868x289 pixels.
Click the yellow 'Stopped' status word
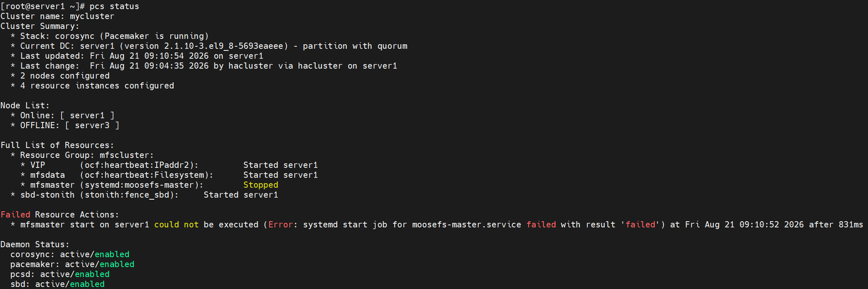(261, 185)
